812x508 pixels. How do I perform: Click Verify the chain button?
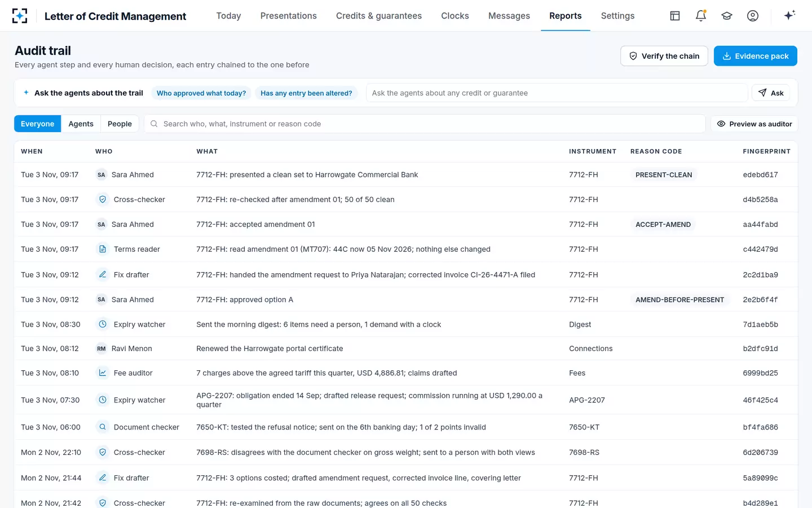coord(664,56)
